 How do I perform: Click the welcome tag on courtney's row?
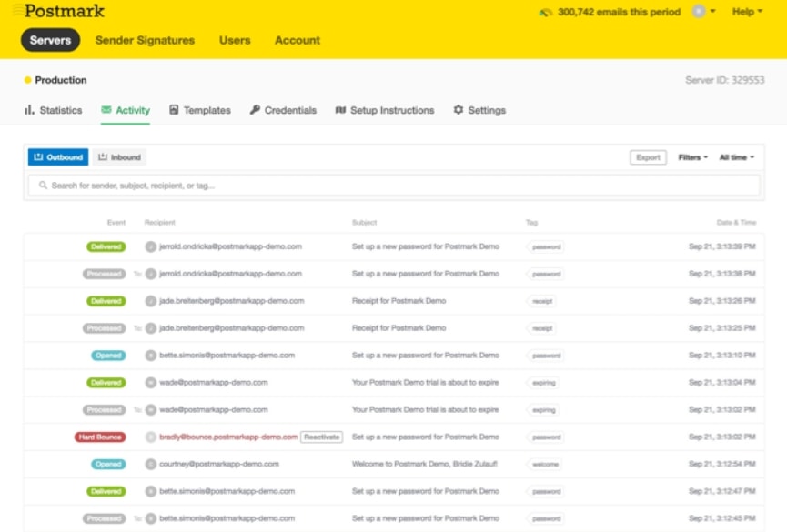(x=545, y=464)
